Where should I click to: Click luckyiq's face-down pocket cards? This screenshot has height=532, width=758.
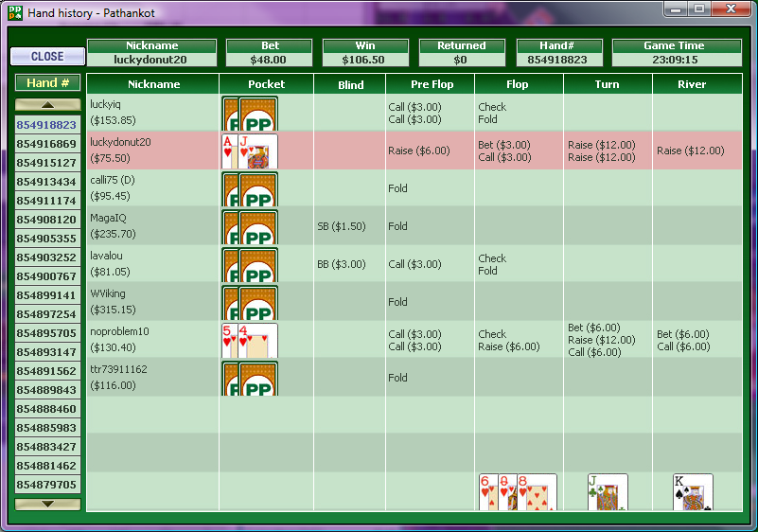[250, 114]
